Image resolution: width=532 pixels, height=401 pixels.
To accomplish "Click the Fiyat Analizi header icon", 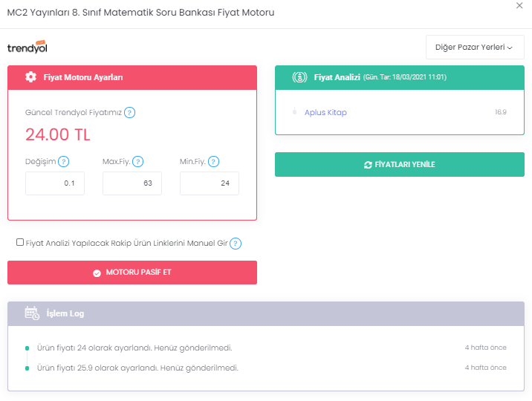I will 300,77.
